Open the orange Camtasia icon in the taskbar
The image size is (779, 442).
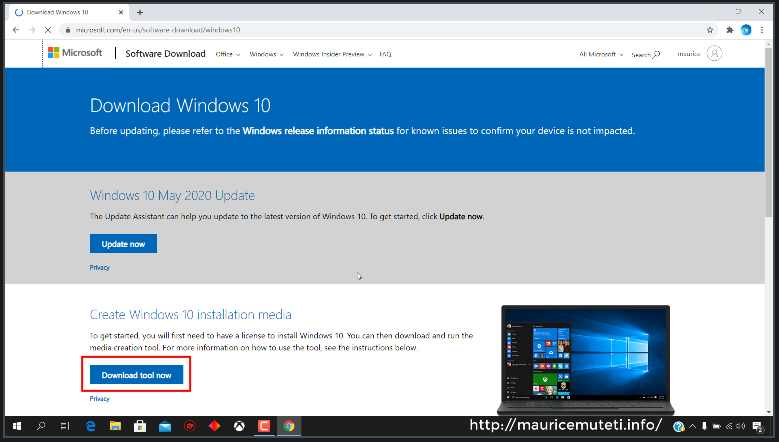pos(264,426)
